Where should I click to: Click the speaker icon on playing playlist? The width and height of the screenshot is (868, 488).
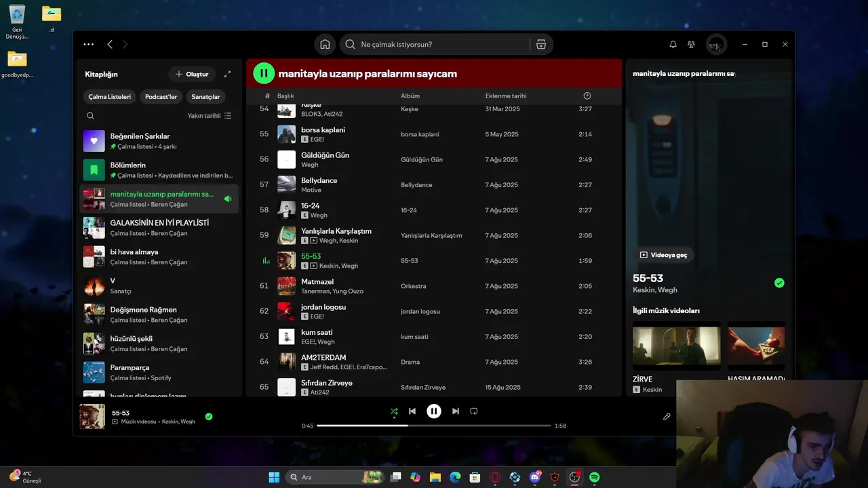(x=228, y=199)
